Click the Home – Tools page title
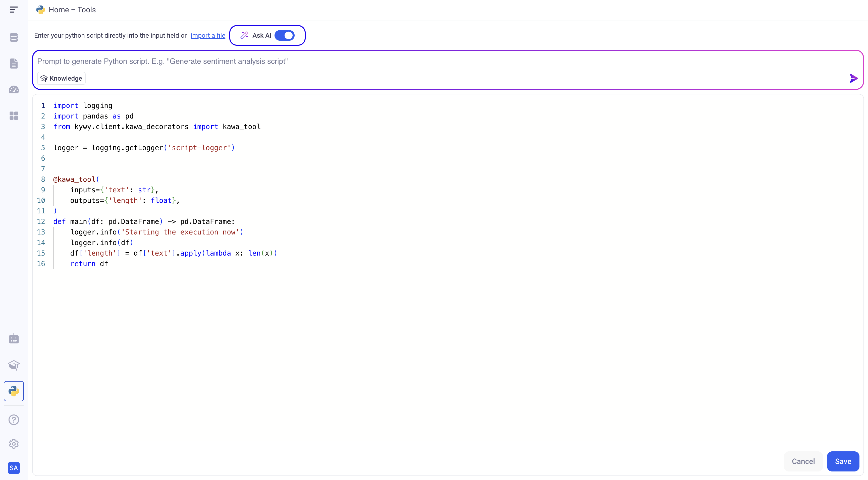The image size is (868, 480). point(72,10)
